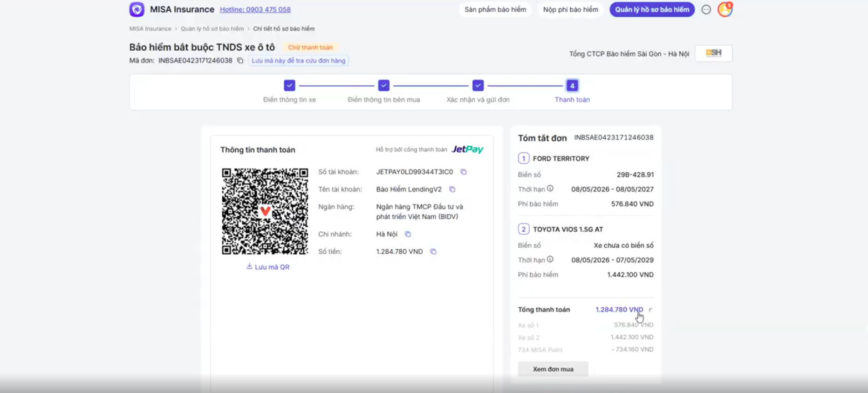The width and height of the screenshot is (868, 393).
Task: Click the Toyota premium 1.442.100 VND under Phí bảo hiểm
Action: (630, 275)
